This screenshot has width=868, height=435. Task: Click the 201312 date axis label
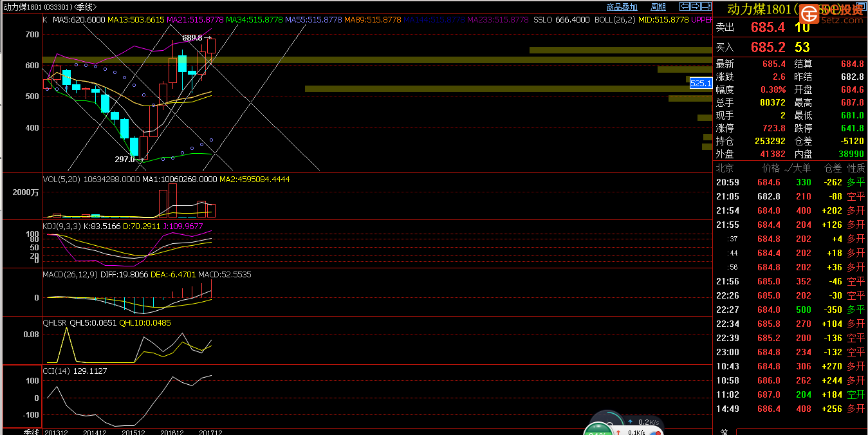[55, 432]
